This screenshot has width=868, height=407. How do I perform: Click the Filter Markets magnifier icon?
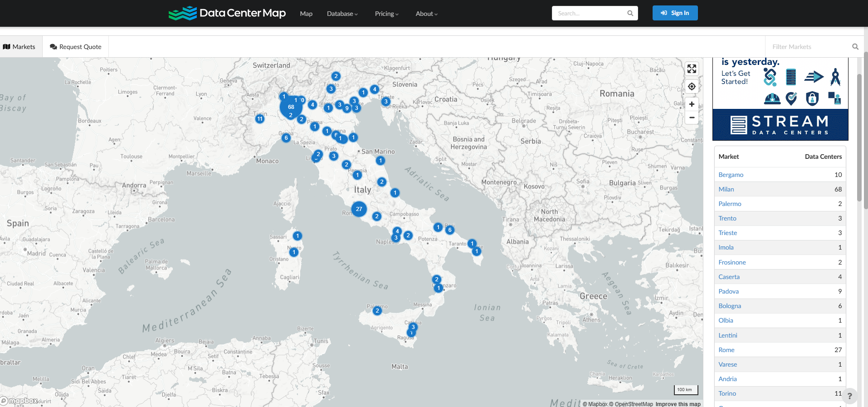[x=855, y=47]
